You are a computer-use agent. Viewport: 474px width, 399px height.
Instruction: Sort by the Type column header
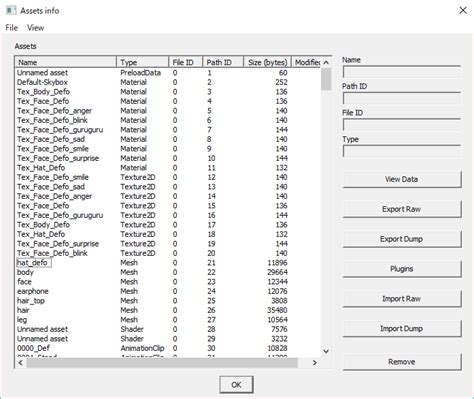142,62
